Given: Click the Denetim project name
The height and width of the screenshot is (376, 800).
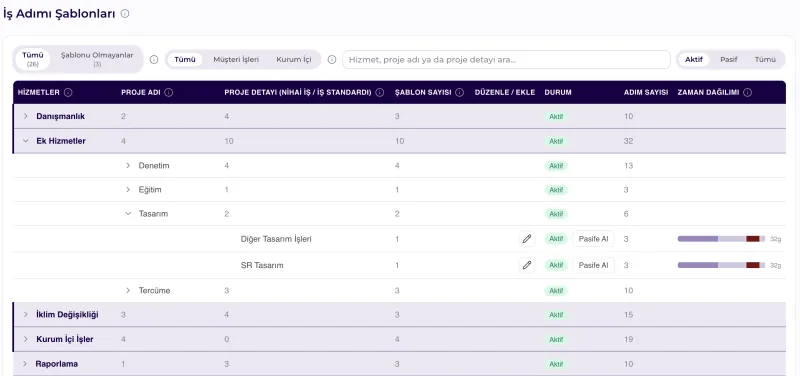Looking at the screenshot, I should click(x=154, y=165).
